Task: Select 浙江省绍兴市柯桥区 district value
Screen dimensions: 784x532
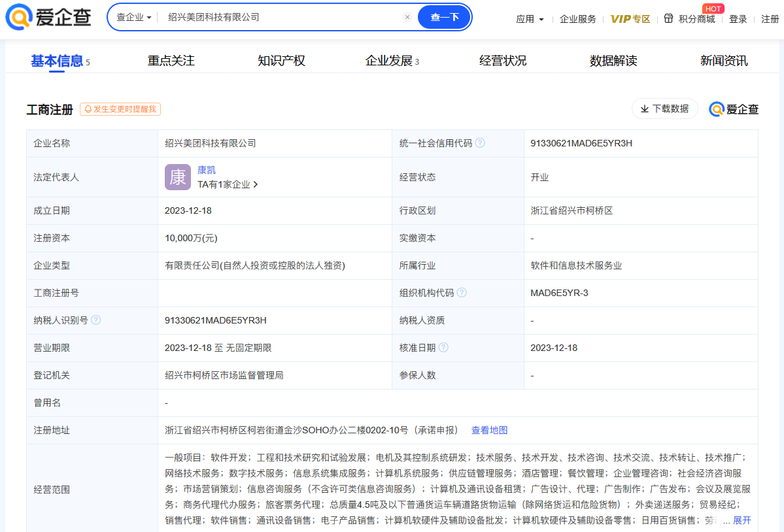Action: click(571, 211)
